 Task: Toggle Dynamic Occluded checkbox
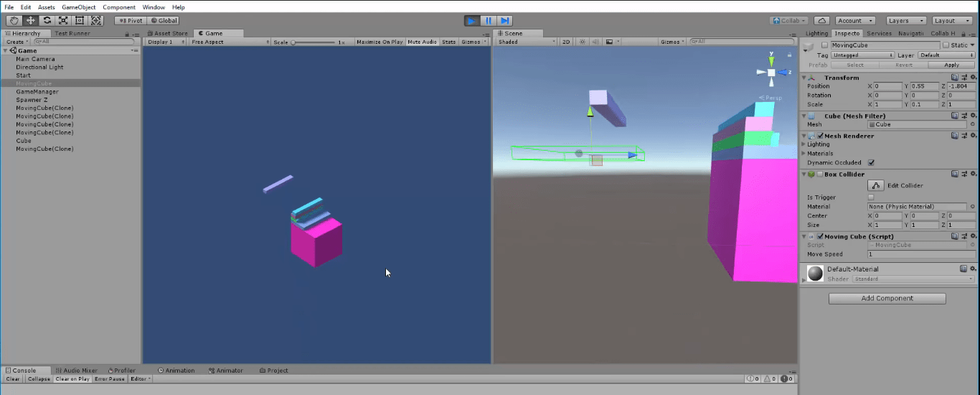[x=871, y=162]
